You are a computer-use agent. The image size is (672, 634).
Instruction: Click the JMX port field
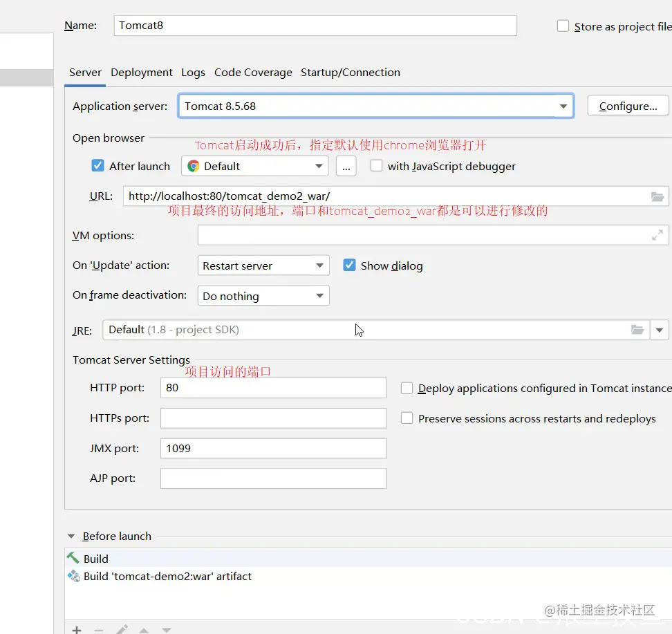(273, 449)
